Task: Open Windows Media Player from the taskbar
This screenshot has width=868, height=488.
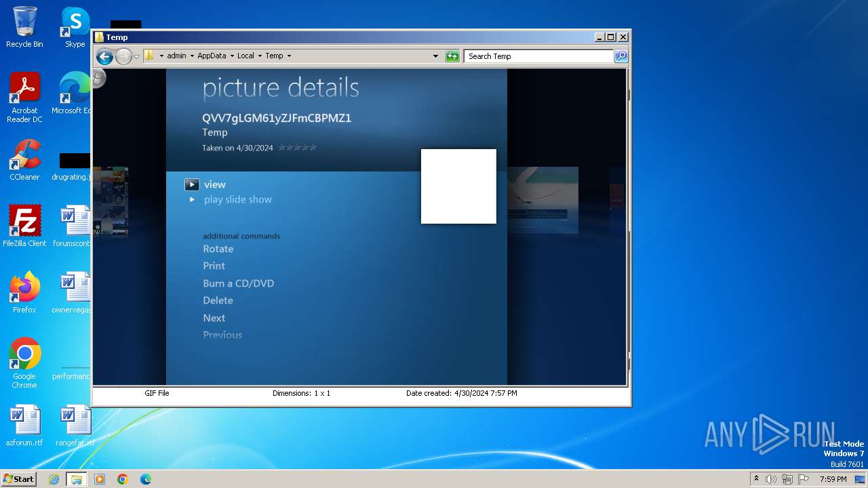Action: coord(100,479)
